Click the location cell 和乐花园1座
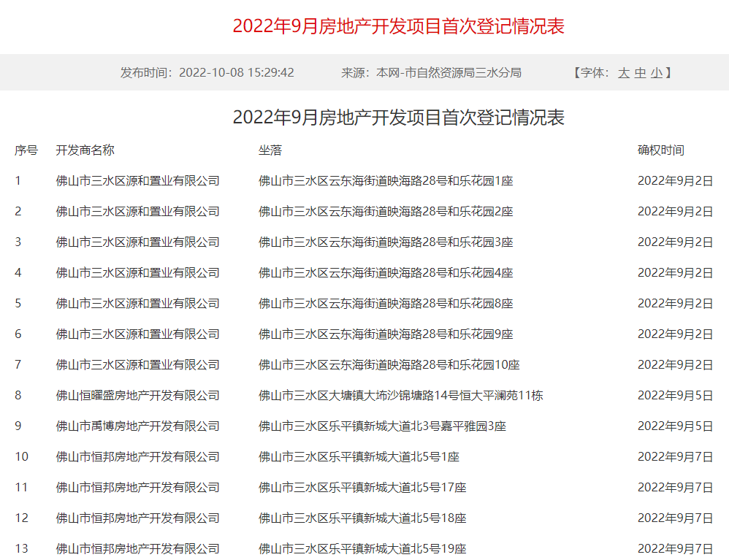The image size is (729, 560). (386, 181)
